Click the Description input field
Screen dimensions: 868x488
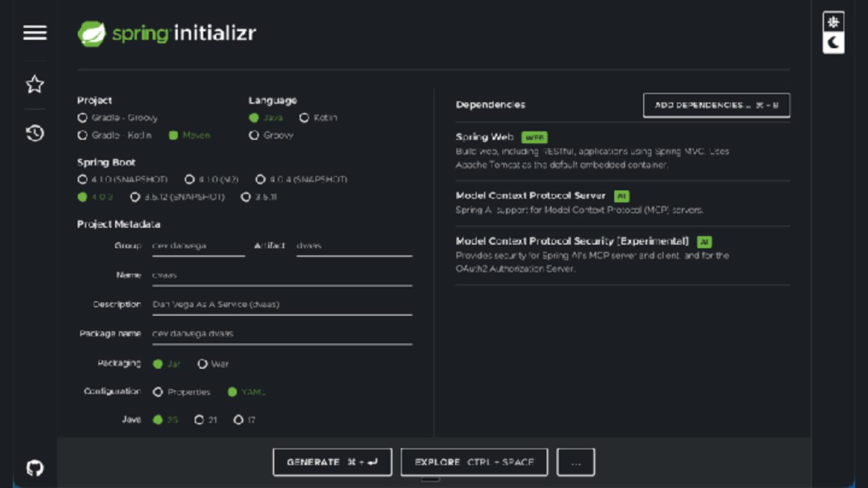[x=282, y=305]
